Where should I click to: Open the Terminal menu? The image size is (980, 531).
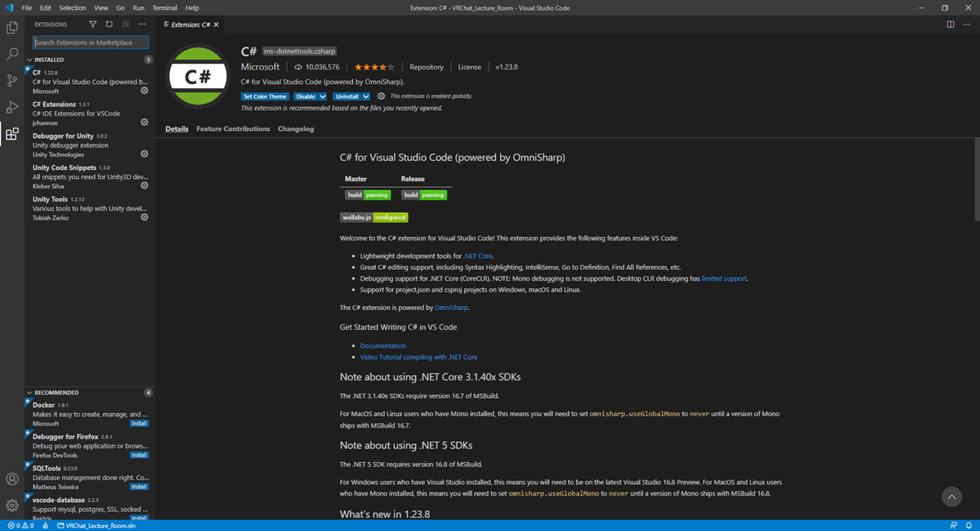click(165, 8)
